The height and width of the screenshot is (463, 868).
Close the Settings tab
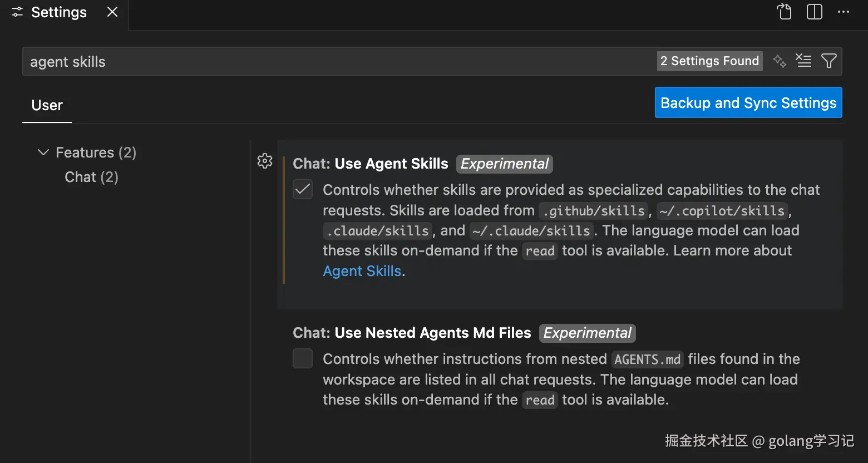pyautogui.click(x=111, y=11)
